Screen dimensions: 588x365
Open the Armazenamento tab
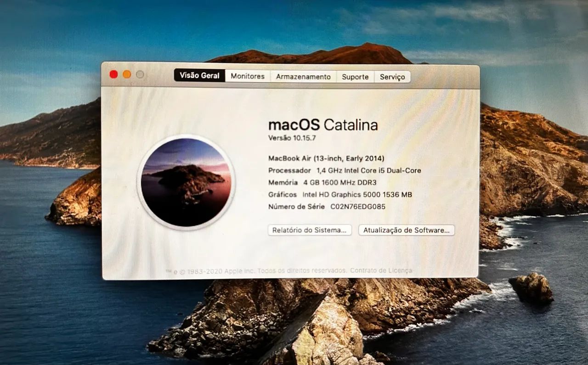point(303,77)
